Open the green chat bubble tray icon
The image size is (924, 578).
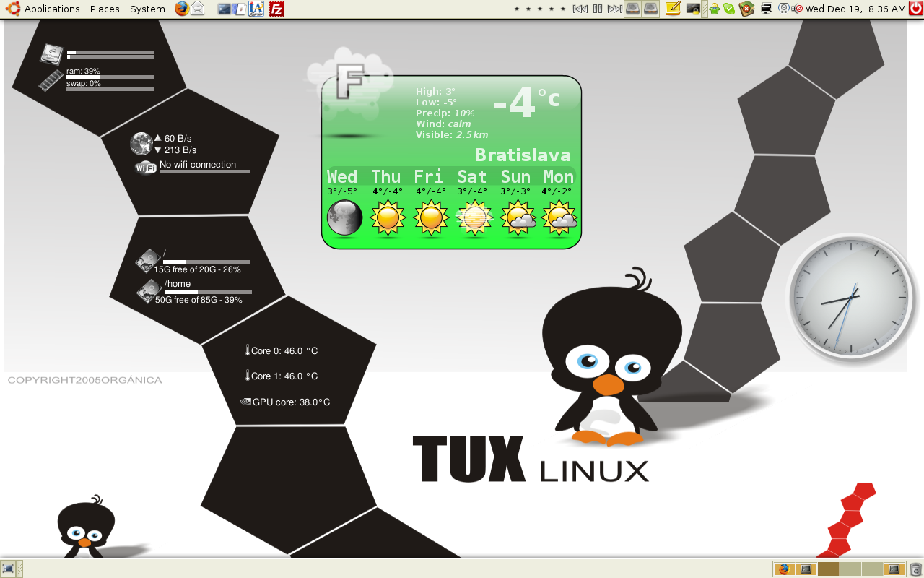point(729,9)
